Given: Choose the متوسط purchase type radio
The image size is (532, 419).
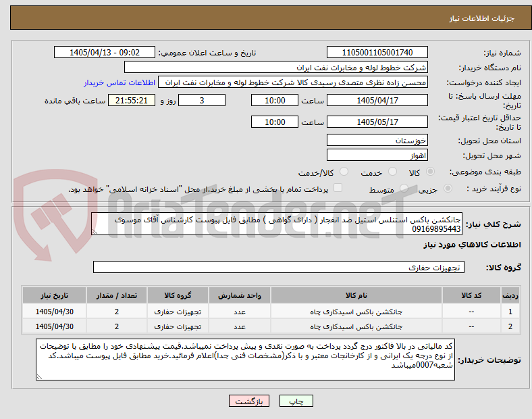Looking at the screenshot, I should [x=404, y=188].
